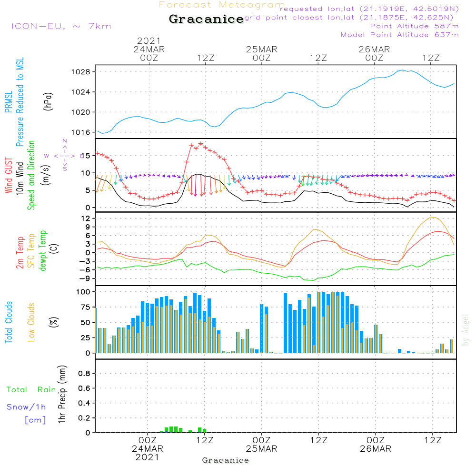Click the '26MAR' label on the bottom time axis

(x=376, y=449)
